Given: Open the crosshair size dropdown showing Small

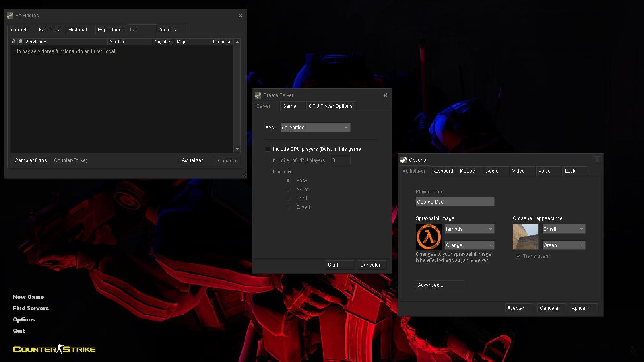Looking at the screenshot, I should (564, 229).
